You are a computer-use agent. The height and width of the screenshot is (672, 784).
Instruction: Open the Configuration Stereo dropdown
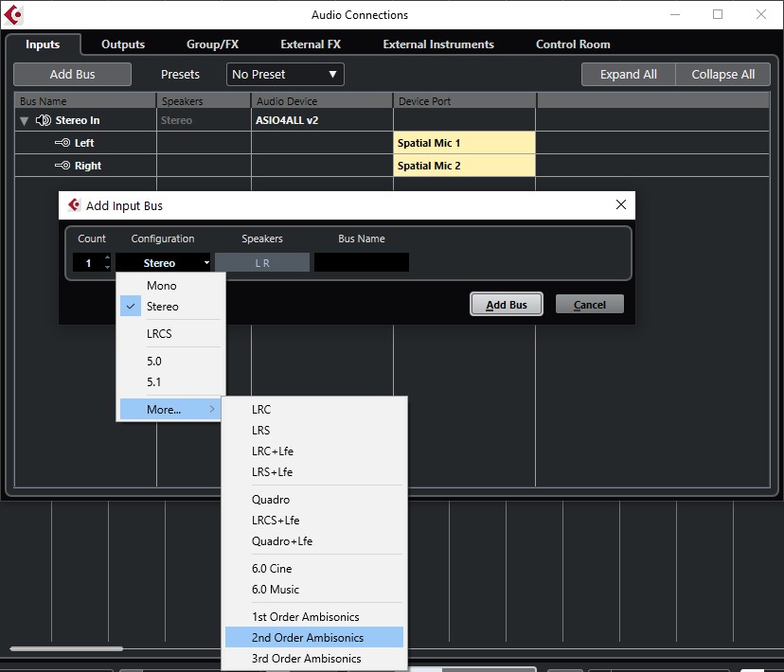tap(163, 263)
